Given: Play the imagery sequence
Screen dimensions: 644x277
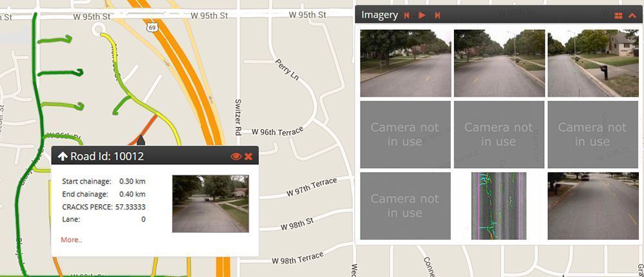Looking at the screenshot, I should click(x=422, y=15).
